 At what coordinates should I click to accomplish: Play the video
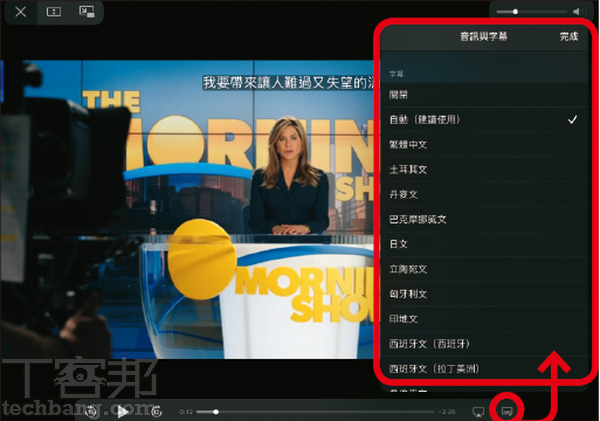coord(123,411)
